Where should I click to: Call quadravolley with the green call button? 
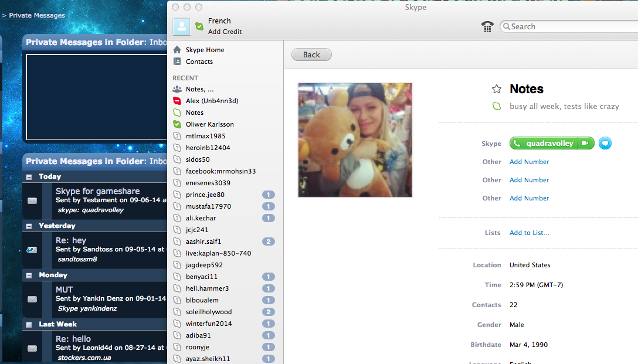click(x=544, y=143)
